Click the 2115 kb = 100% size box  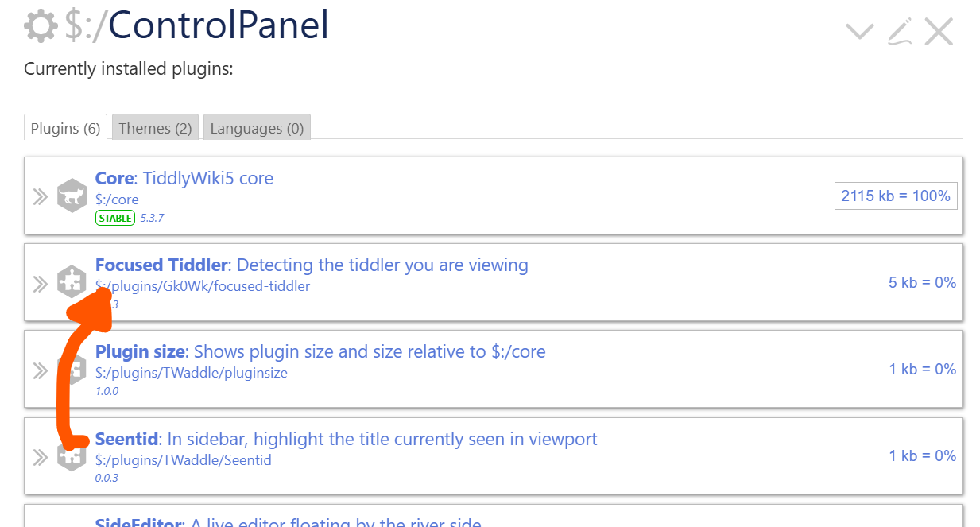(896, 196)
